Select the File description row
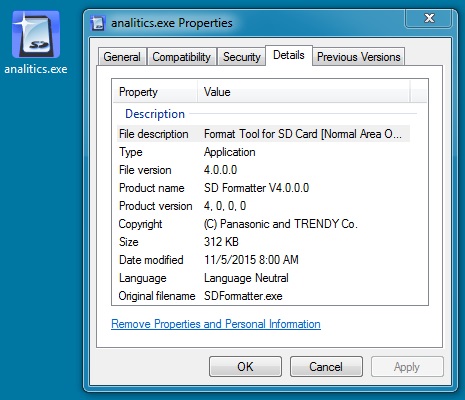Viewport: 465px width, 400px height. pyautogui.click(x=263, y=134)
